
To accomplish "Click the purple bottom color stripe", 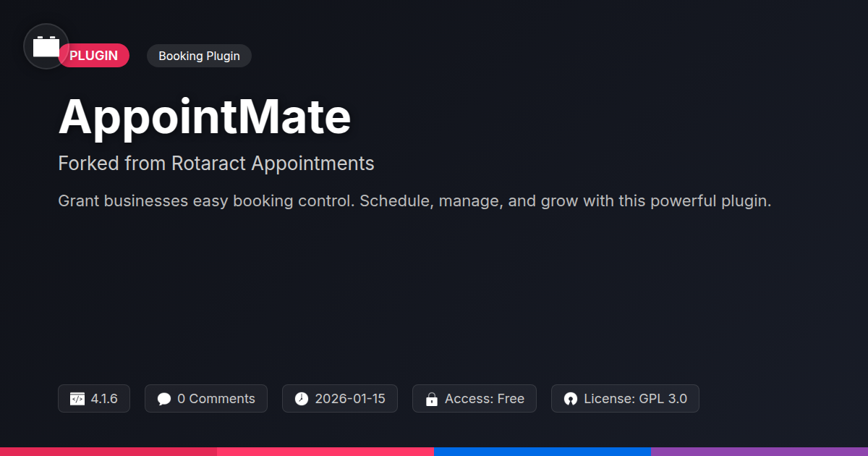I will 759,452.
